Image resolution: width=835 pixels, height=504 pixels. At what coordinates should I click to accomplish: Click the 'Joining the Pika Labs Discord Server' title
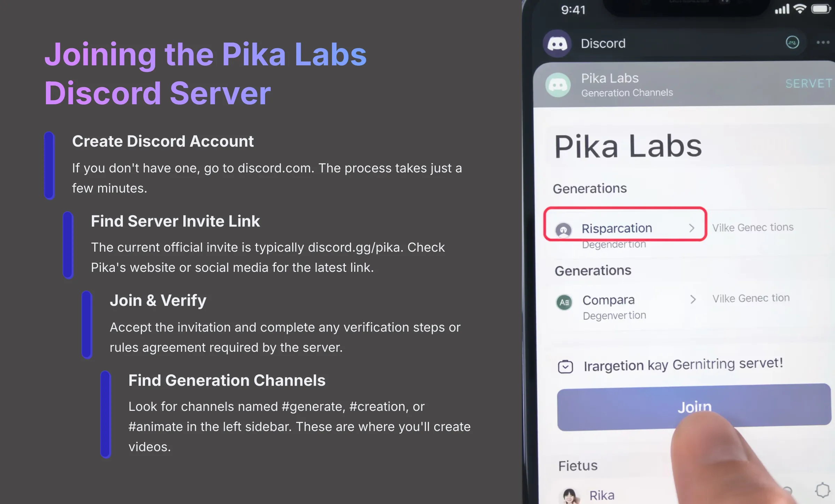click(x=205, y=74)
